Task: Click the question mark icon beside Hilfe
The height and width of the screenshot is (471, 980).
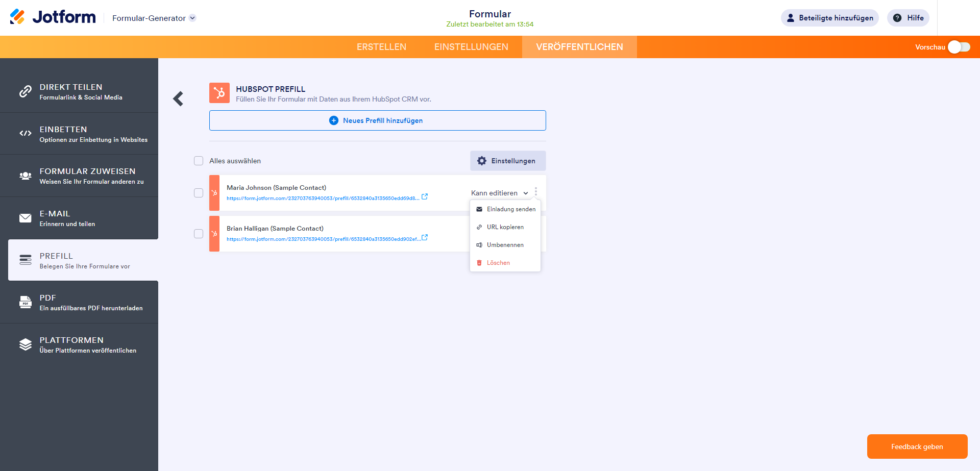Action: coord(897,18)
